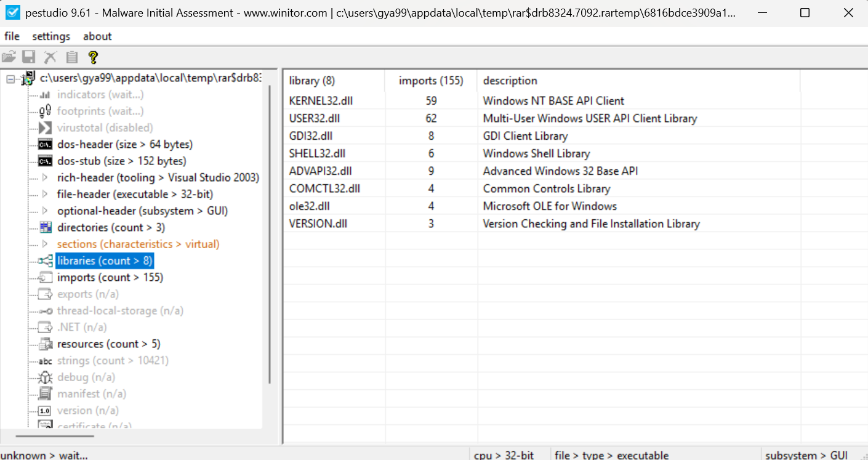The width and height of the screenshot is (868, 460).
Task: Click the imports node icon
Action: [x=46, y=278]
